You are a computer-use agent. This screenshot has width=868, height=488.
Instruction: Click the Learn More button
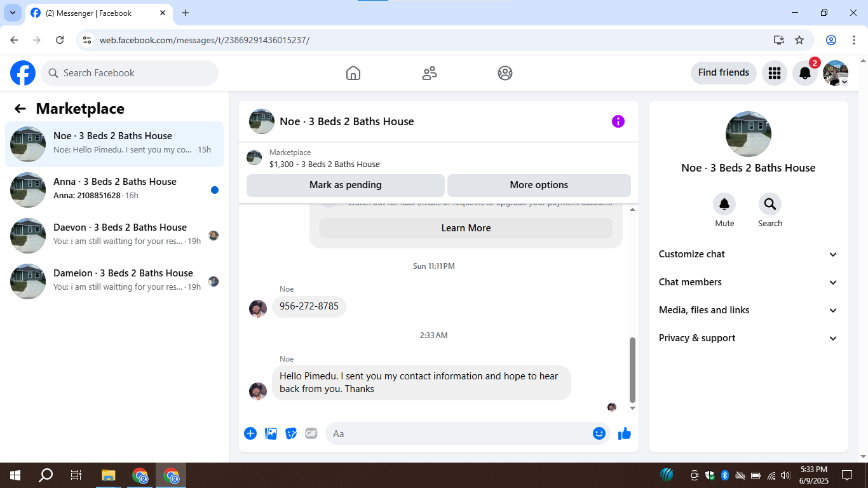466,228
